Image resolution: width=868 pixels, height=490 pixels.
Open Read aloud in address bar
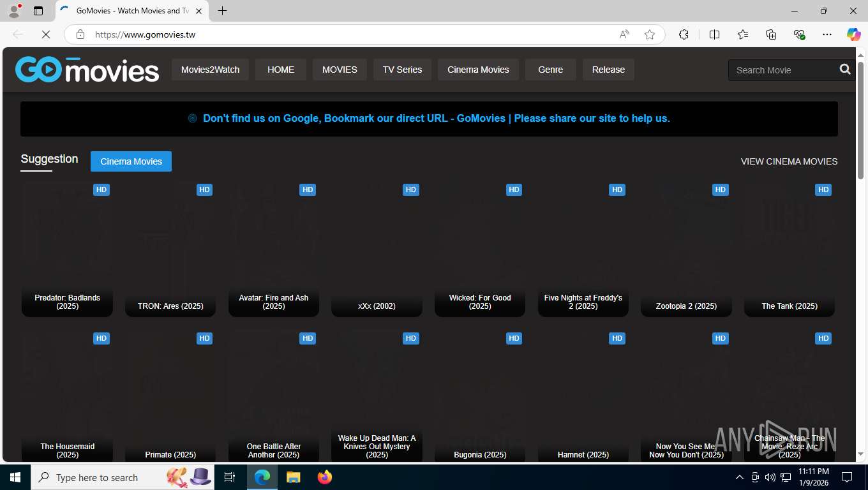click(x=624, y=34)
